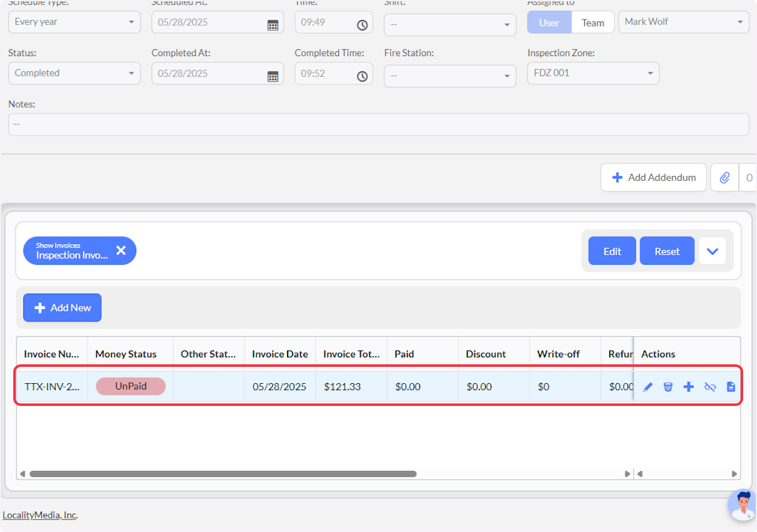Click the Actions column header

(687, 354)
